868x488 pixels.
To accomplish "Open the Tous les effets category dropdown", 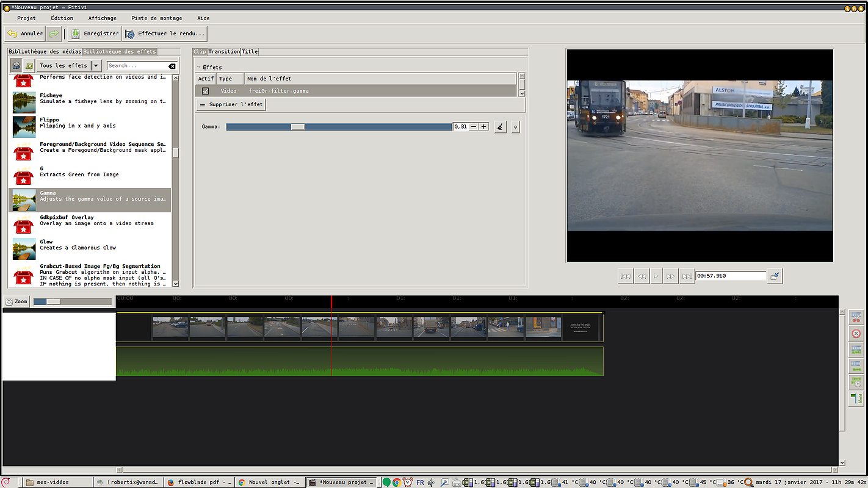I will point(70,65).
